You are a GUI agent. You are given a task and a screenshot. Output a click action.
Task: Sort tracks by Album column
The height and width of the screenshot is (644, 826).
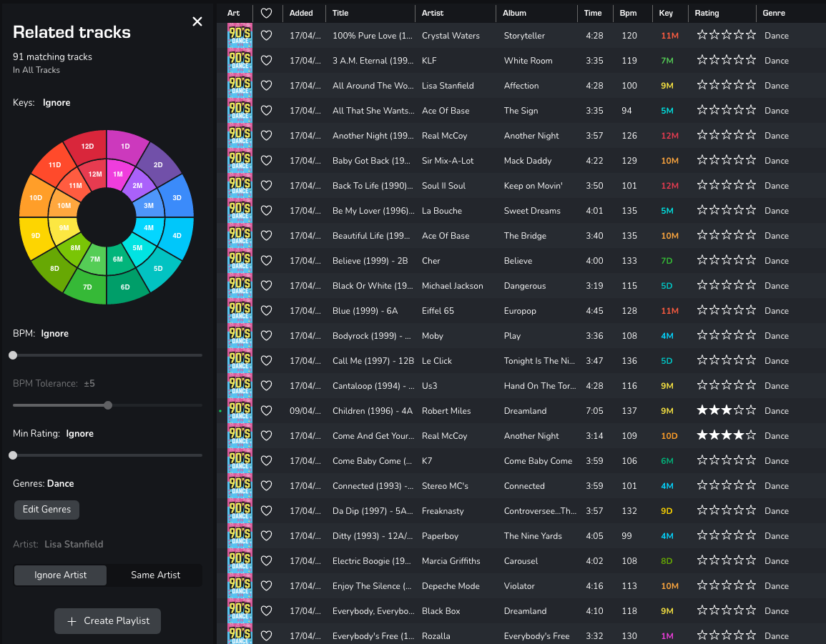514,13
